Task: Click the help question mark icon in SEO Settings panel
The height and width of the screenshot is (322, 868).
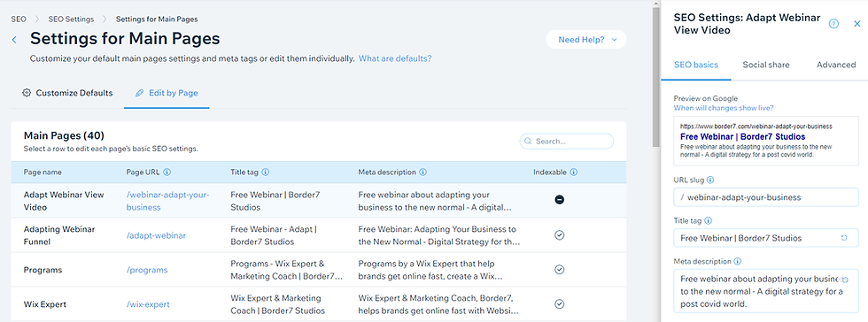Action: pyautogui.click(x=833, y=24)
